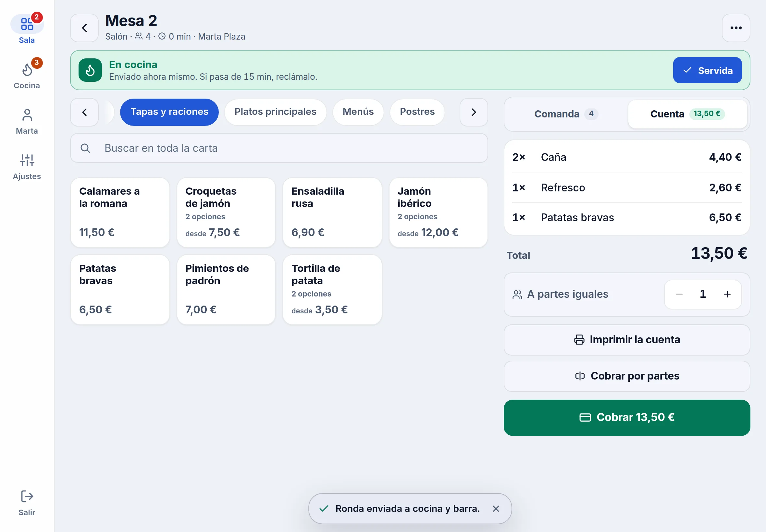Add Calamares a la romana
Viewport: 766px width, 532px height.
[x=120, y=212]
